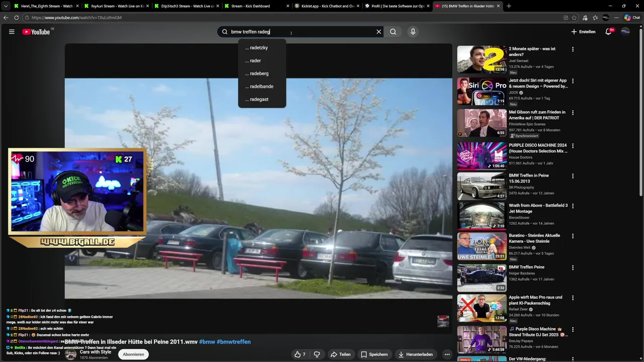The image size is (644, 362).
Task: Open options menu for Wrath from Above
Action: [x=573, y=206]
